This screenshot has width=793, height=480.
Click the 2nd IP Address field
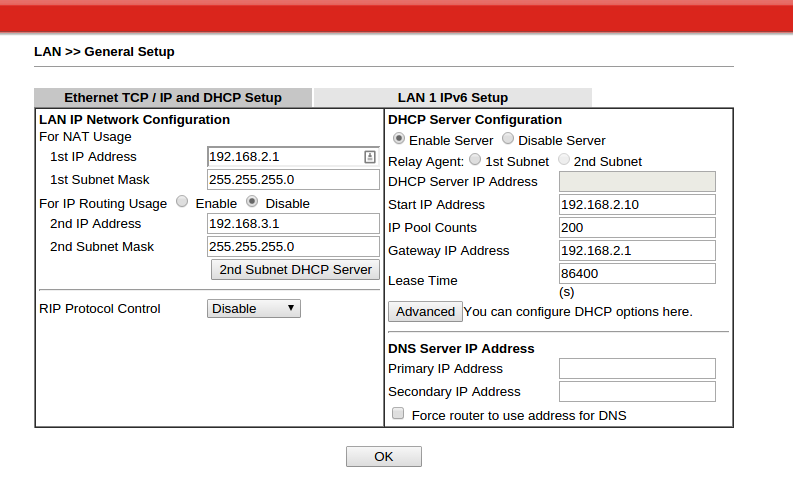(293, 224)
